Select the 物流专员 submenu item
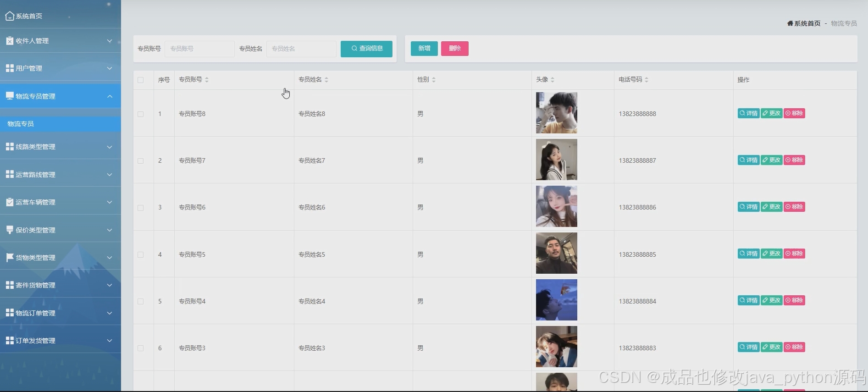The image size is (868, 392). [60, 124]
